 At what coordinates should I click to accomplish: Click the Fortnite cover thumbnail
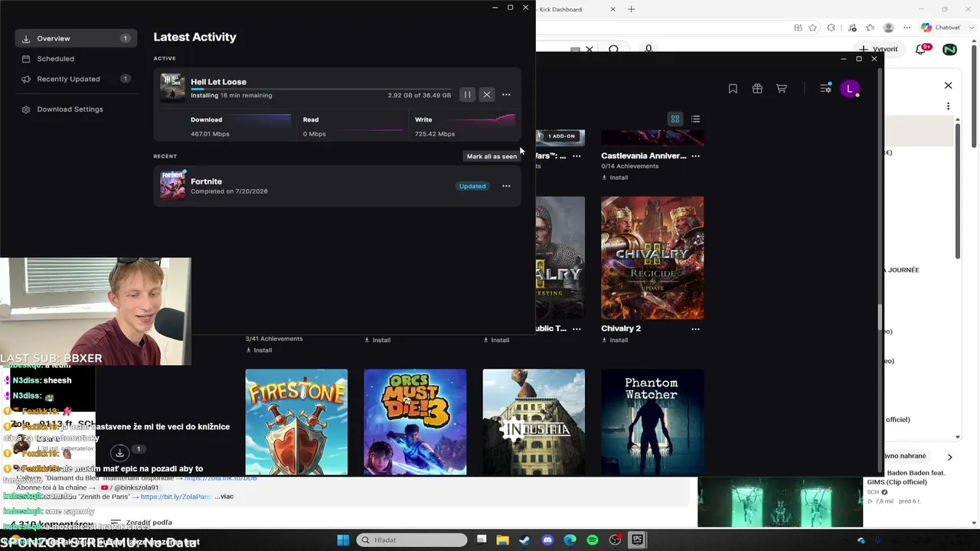(172, 185)
